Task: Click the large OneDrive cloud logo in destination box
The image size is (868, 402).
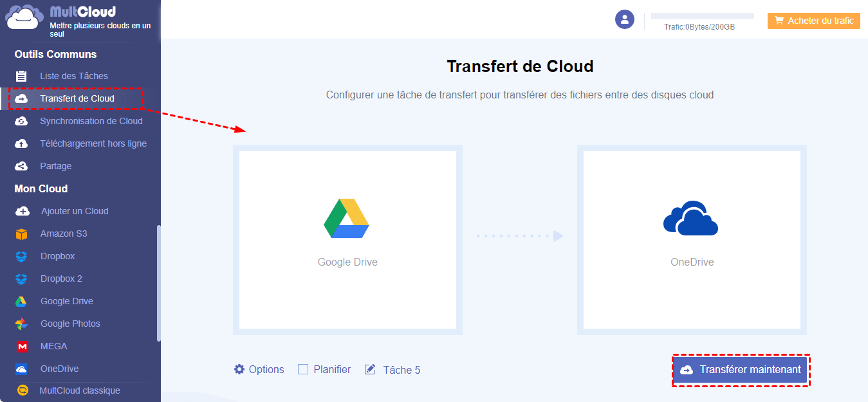Action: point(691,218)
